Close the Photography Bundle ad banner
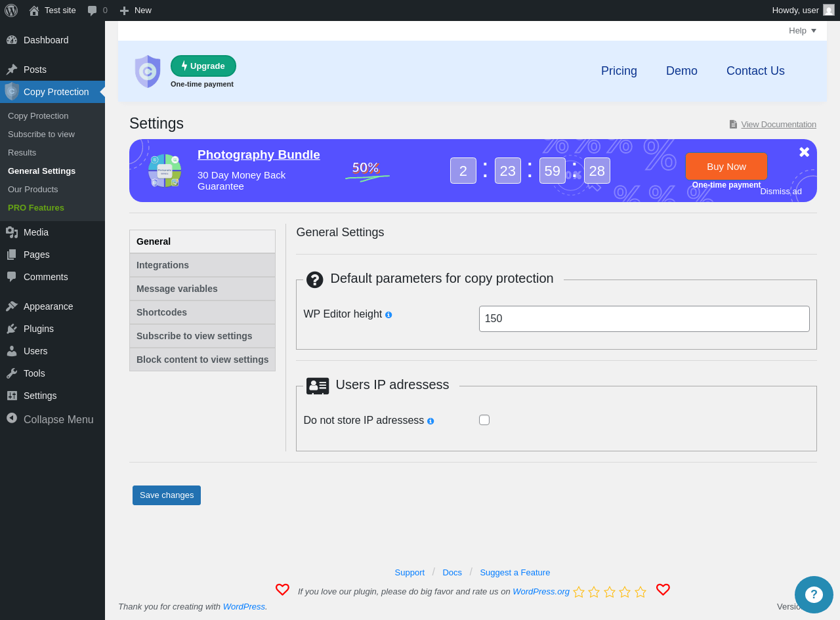Viewport: 840px width, 620px height. [x=804, y=152]
